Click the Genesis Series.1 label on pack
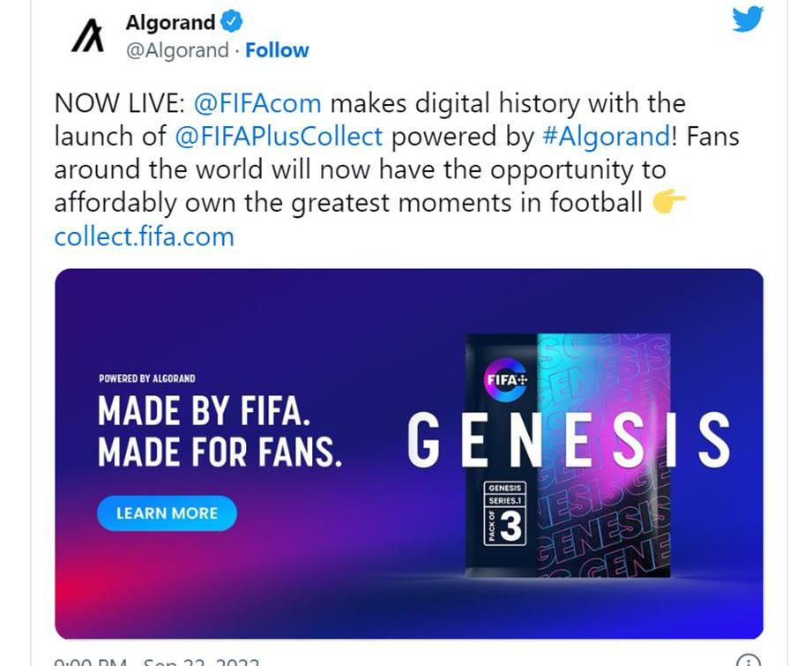The height and width of the screenshot is (666, 812). [505, 495]
